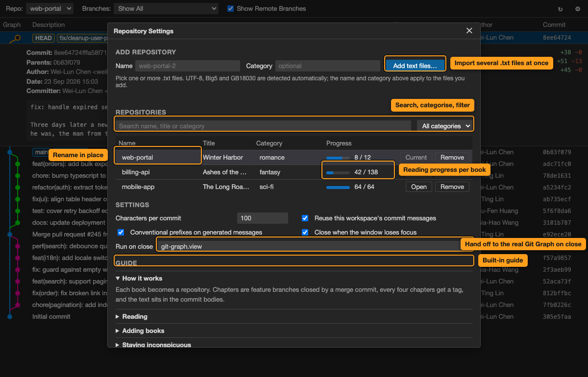Click Remove in the mobile-app row
This screenshot has height=377, width=588.
[x=452, y=187]
